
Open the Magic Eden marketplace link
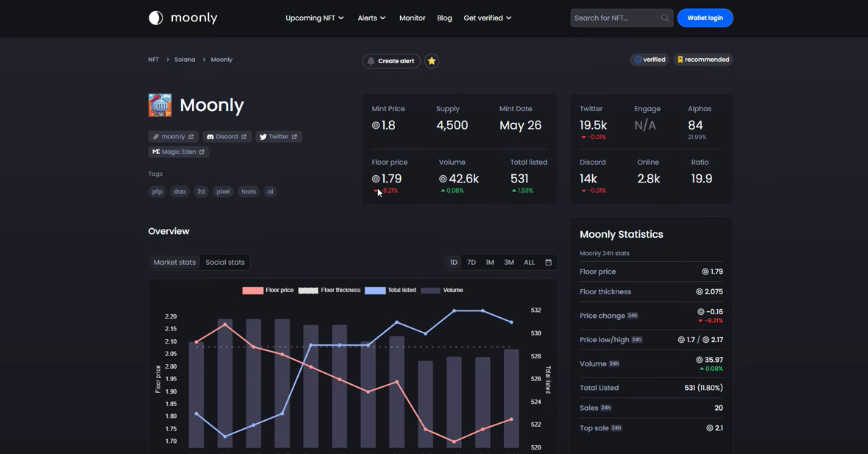(179, 152)
